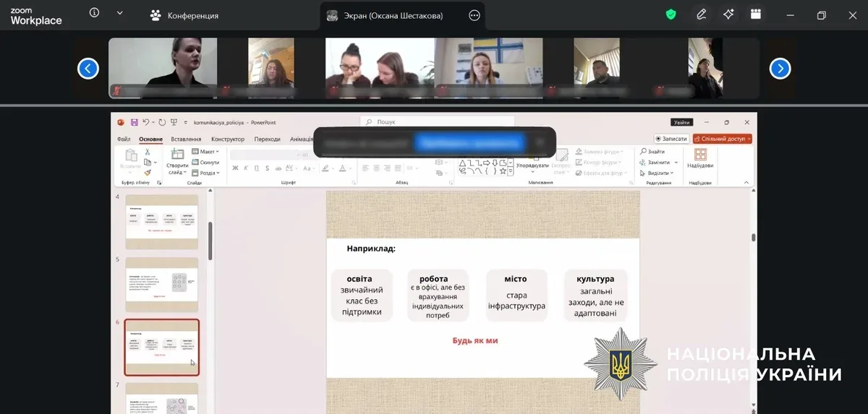Viewport: 868px width, 414px height.
Task: Toggle bold Ж formatting
Action: tap(235, 168)
